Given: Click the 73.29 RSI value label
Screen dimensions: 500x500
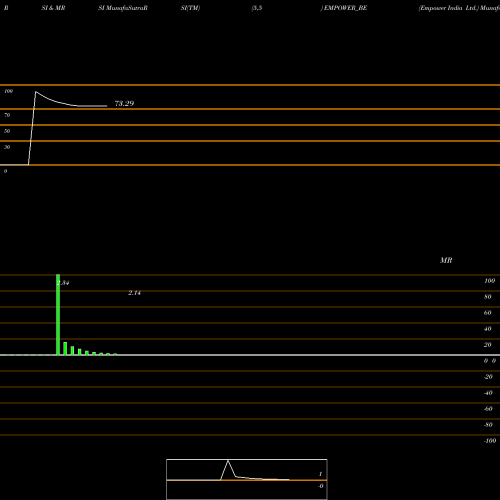Looking at the screenshot, I should point(124,103).
